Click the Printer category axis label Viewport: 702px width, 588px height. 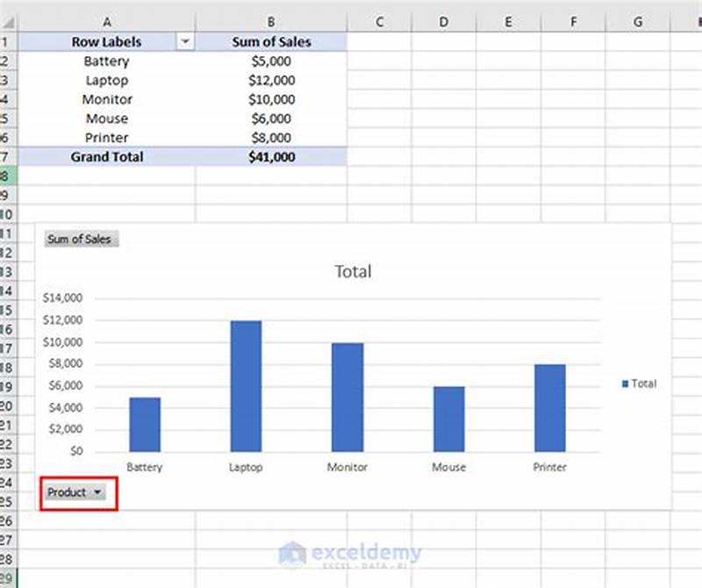(549, 468)
